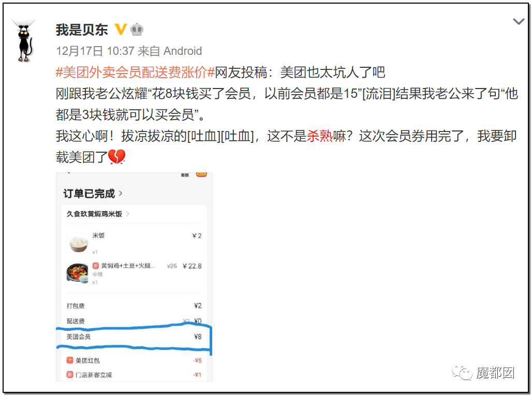Click the 客服 customer service icon
Screen dimensions: 532x396
click(x=185, y=175)
